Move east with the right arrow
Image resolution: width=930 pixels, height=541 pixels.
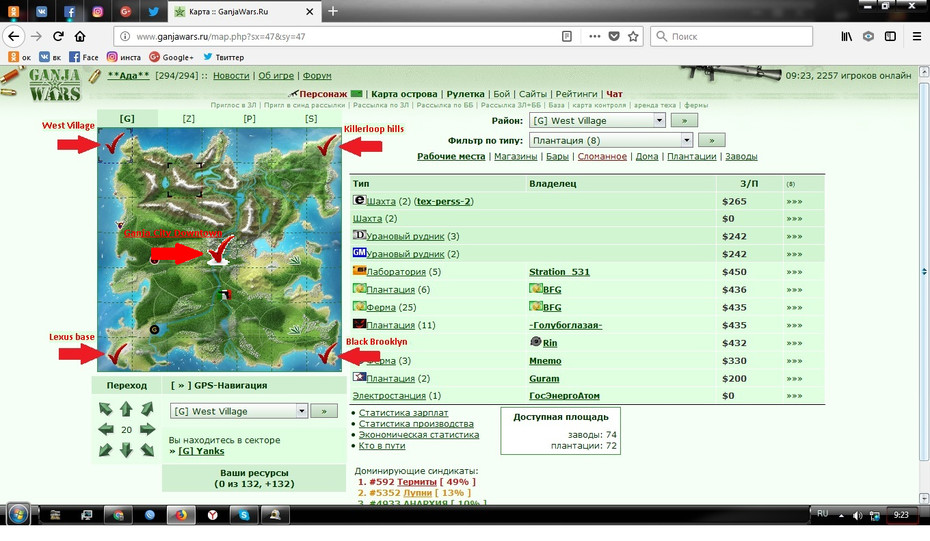147,429
